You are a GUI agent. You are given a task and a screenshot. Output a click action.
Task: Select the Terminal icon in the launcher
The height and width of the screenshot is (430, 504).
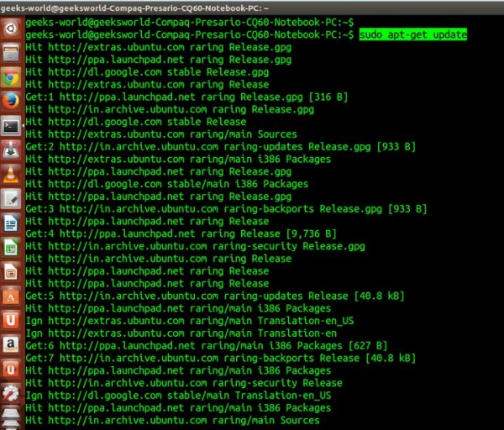[x=11, y=126]
